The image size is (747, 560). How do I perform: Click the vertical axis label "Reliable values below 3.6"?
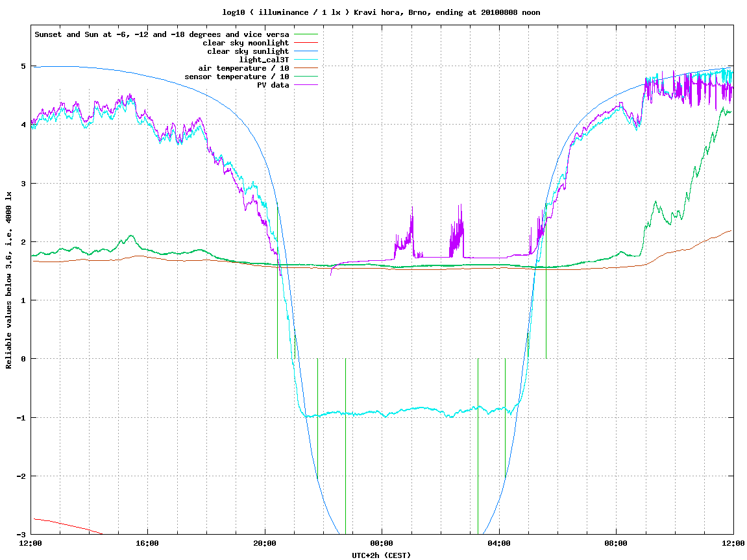pyautogui.click(x=8, y=280)
